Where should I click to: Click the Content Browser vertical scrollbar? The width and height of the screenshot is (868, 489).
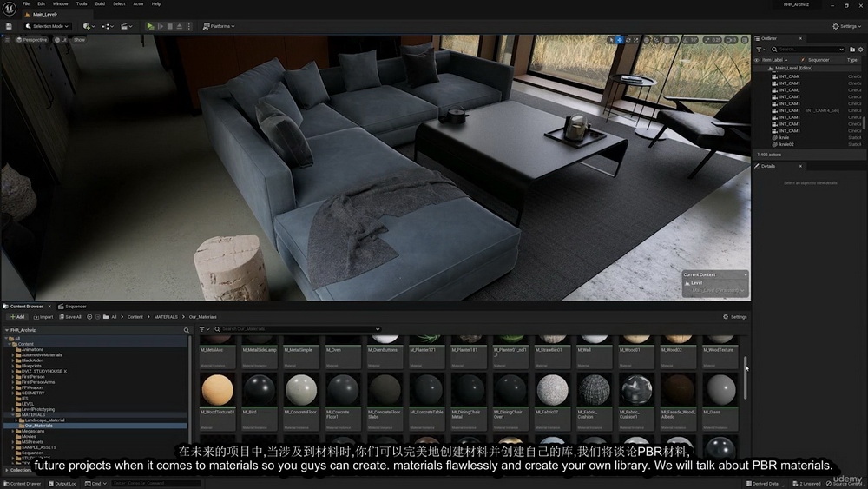point(745,377)
